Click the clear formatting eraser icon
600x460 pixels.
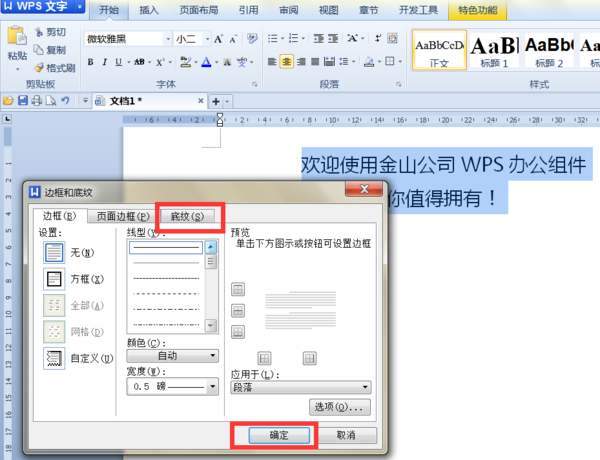point(252,38)
